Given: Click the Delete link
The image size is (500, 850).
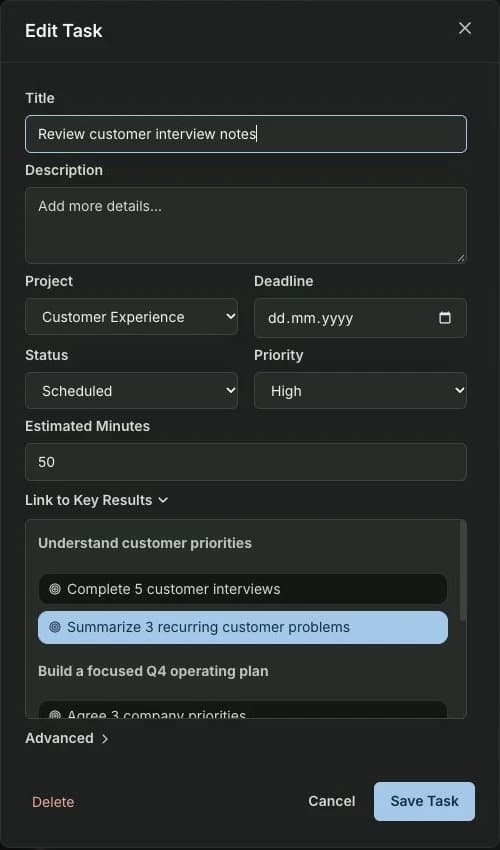Looking at the screenshot, I should [x=53, y=802].
